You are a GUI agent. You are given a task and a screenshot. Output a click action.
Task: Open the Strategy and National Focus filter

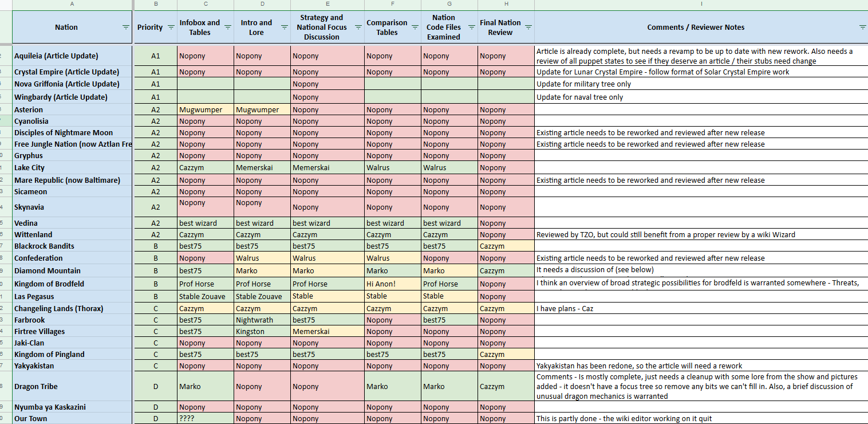click(x=358, y=28)
